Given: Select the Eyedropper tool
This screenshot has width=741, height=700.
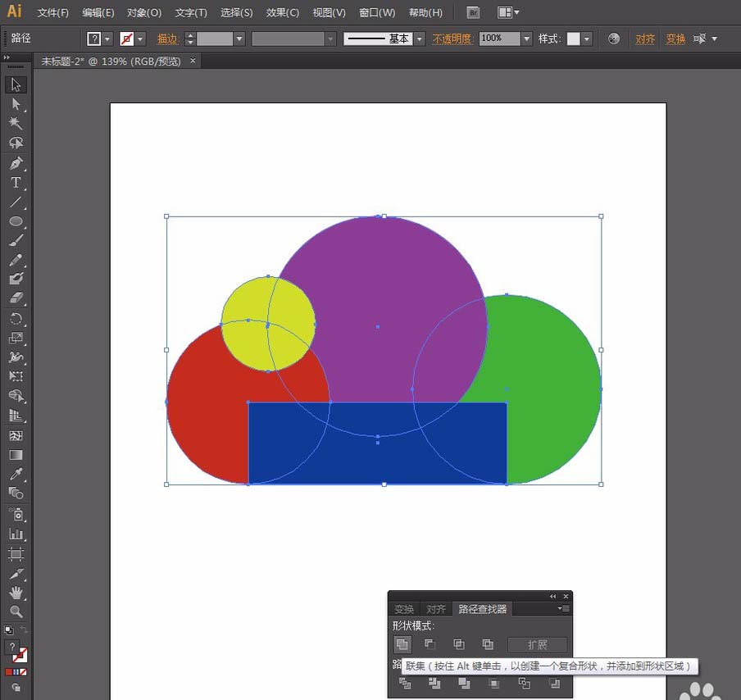Looking at the screenshot, I should pyautogui.click(x=16, y=474).
